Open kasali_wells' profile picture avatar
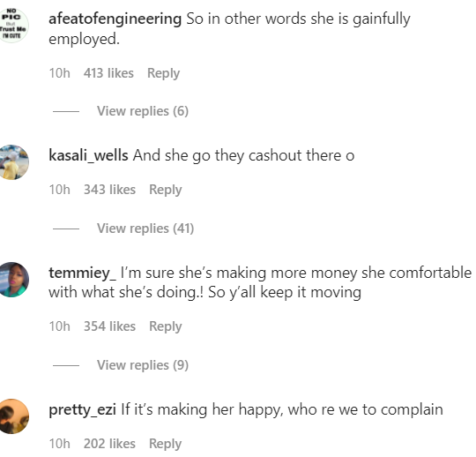The height and width of the screenshot is (457, 476). pos(11,162)
